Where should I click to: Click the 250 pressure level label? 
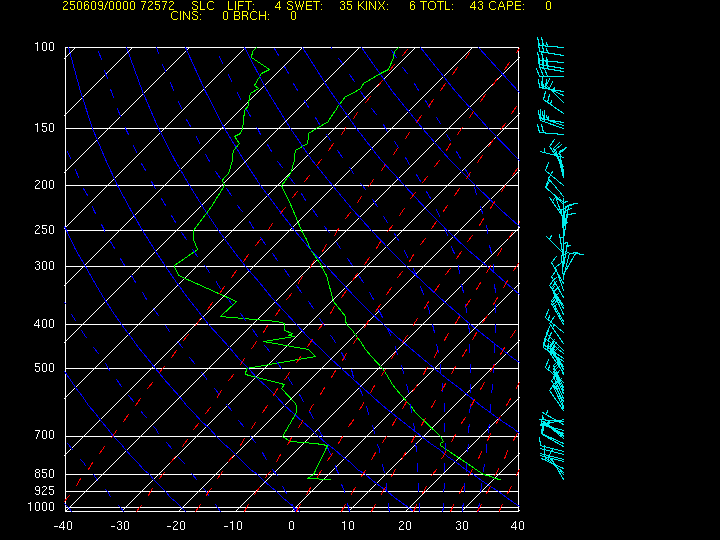45,230
